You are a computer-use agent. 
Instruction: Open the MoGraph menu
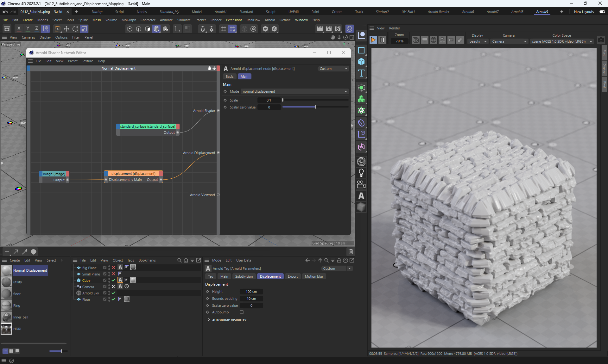tap(129, 20)
